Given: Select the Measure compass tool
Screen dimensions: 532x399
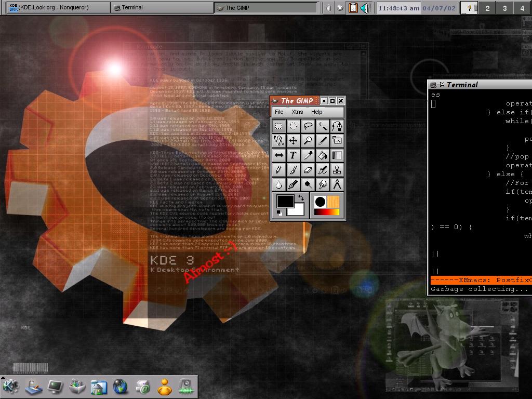Looking at the screenshot, I should point(337,184).
